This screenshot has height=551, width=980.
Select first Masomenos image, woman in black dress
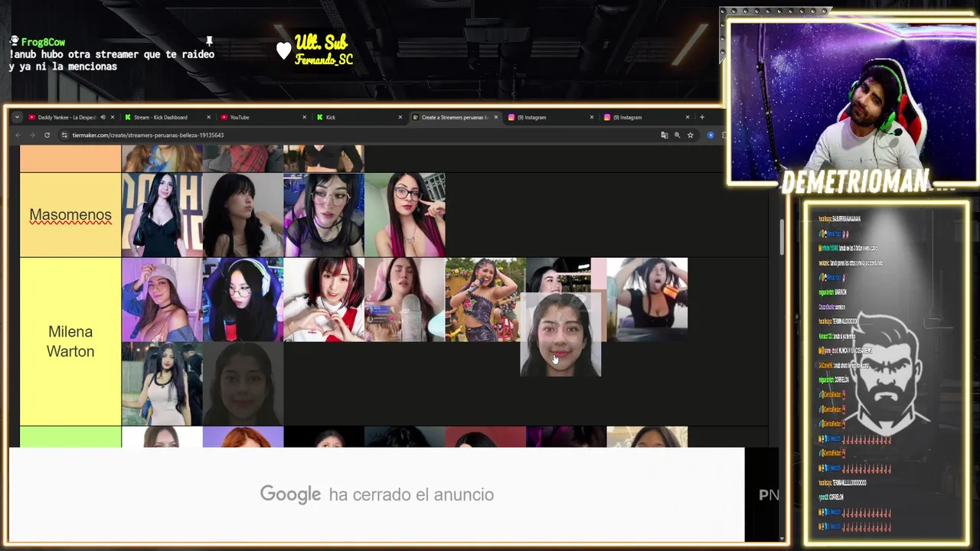[x=162, y=215]
